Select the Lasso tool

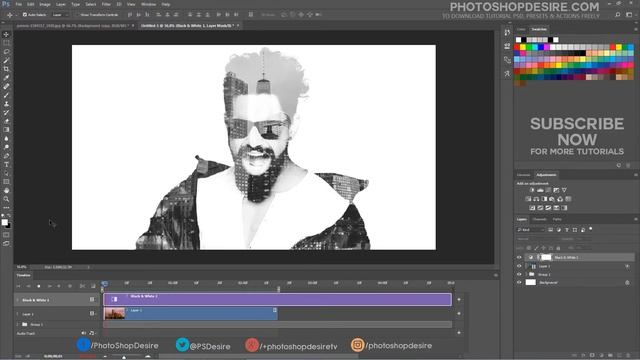[x=6, y=51]
